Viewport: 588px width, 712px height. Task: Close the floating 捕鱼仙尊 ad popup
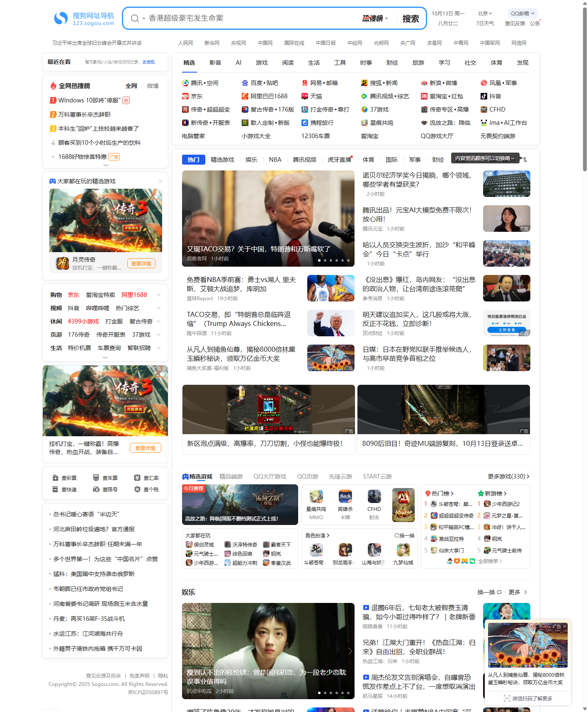pos(564,626)
